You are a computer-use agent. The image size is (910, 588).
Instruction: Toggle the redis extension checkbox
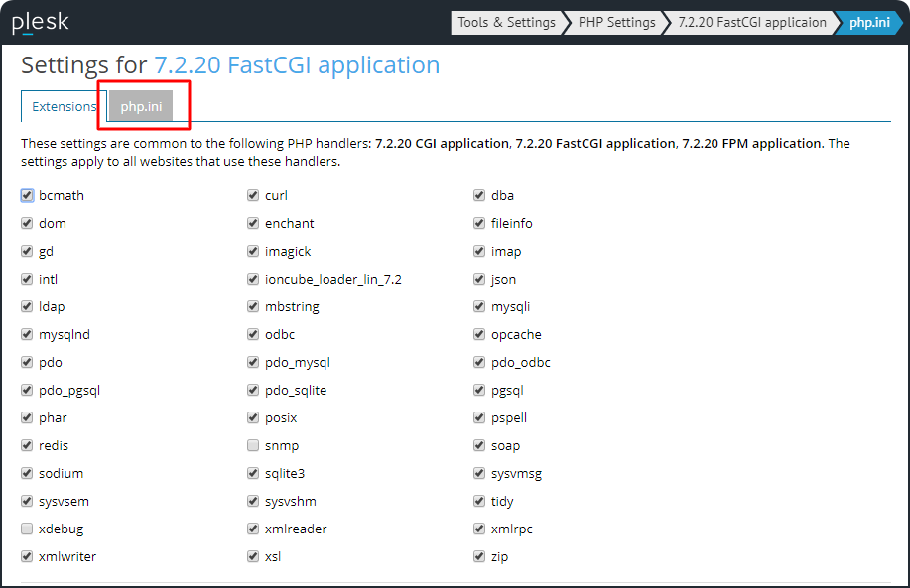tap(27, 445)
